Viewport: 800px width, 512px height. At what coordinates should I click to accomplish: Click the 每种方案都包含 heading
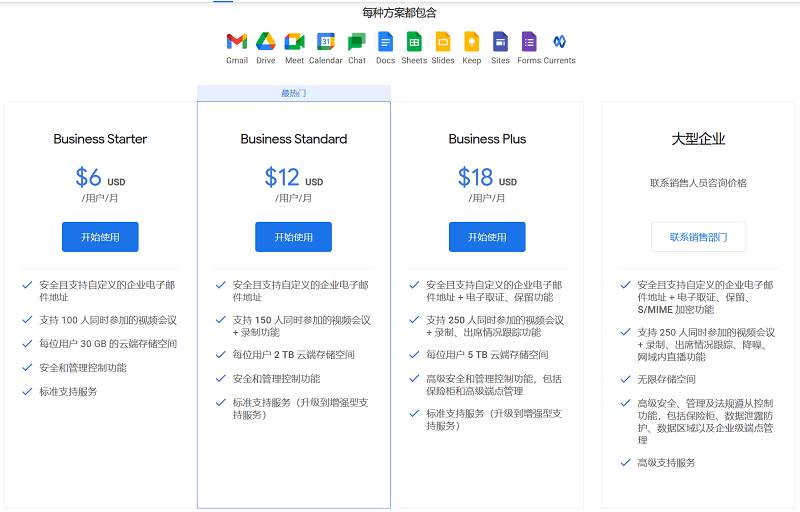click(399, 13)
